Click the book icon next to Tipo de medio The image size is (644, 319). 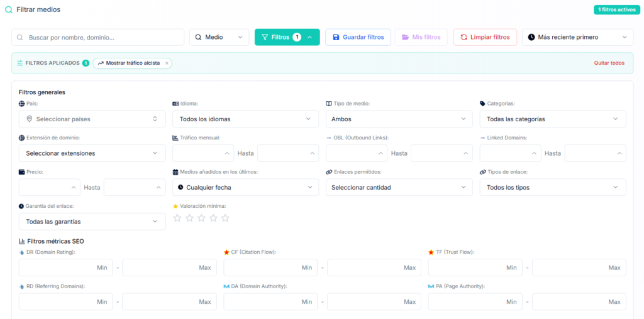coord(328,104)
